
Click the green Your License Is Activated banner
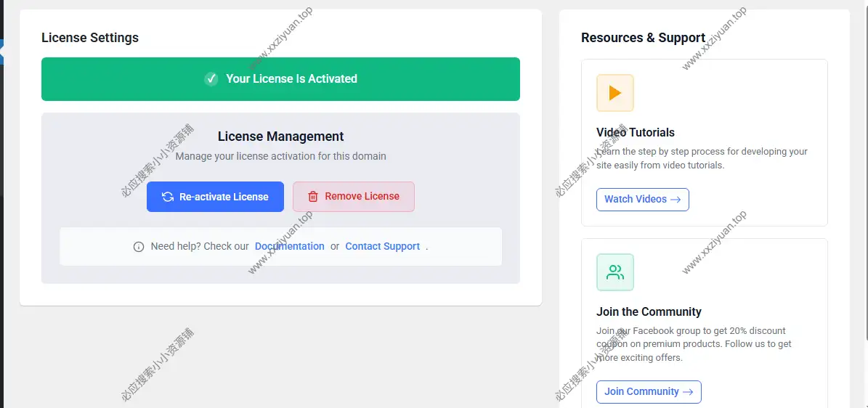tap(280, 79)
